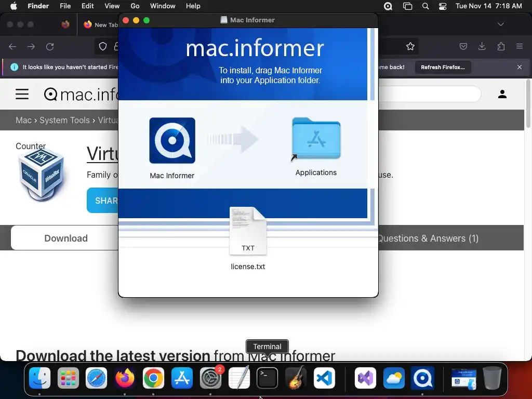532x399 pixels.
Task: Open System Settings from the Dock
Action: pyautogui.click(x=210, y=378)
